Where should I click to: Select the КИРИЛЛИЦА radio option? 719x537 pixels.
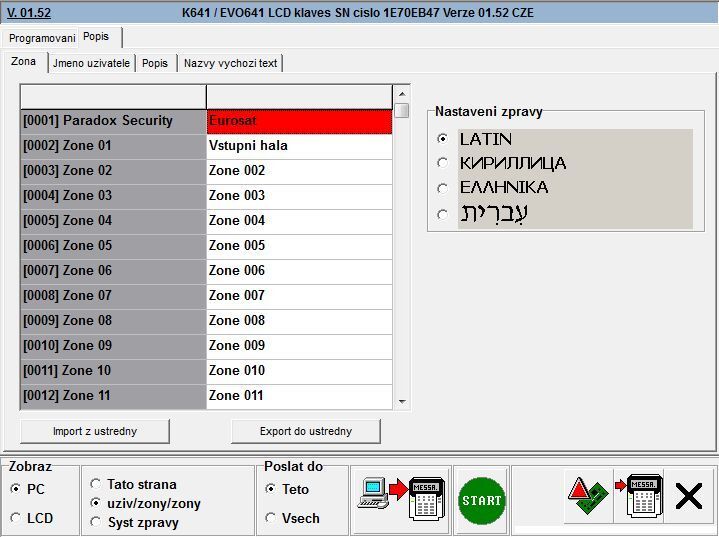pos(443,163)
